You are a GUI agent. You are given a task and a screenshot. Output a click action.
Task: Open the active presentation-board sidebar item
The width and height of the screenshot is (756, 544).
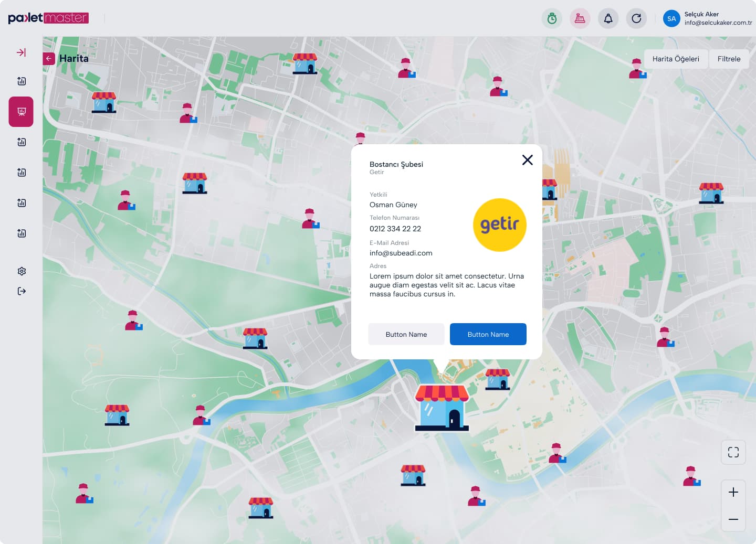21,112
